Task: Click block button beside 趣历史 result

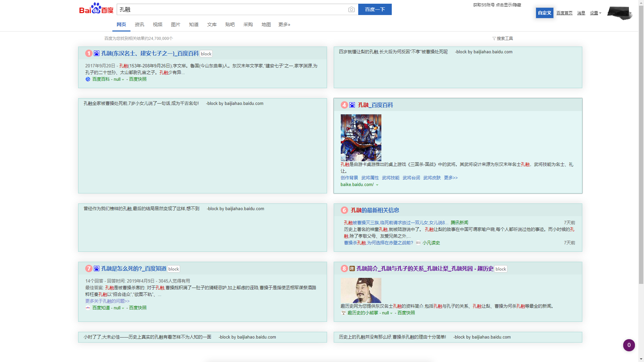Action: coord(501,269)
